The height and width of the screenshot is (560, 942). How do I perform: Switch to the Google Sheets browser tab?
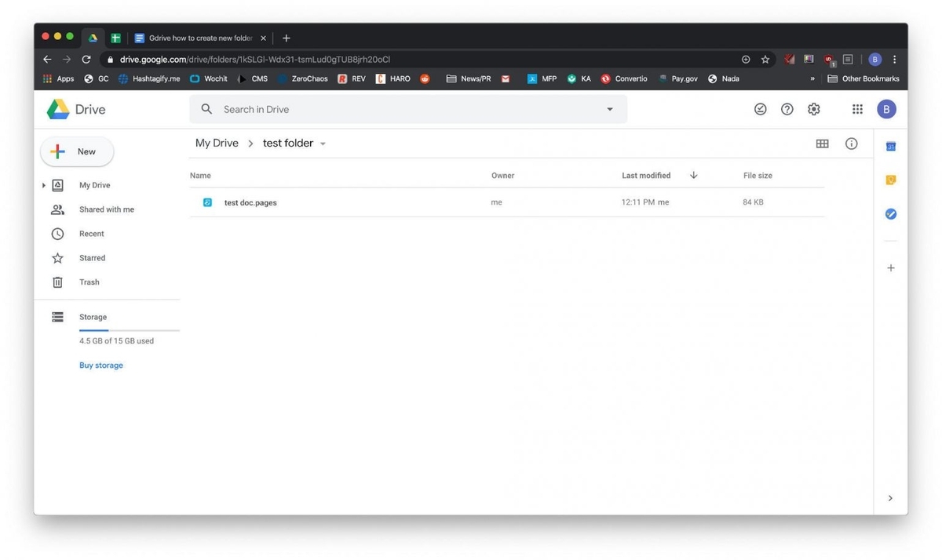coord(115,37)
